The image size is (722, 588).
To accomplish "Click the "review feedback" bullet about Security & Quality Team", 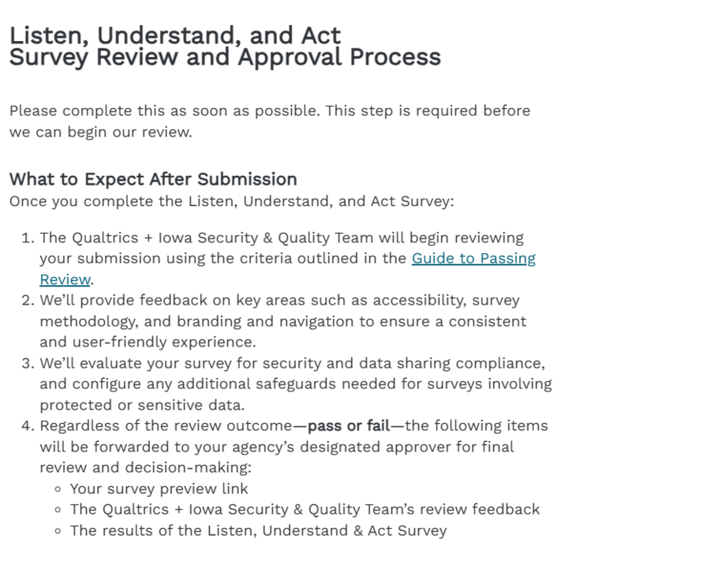I will 305,510.
